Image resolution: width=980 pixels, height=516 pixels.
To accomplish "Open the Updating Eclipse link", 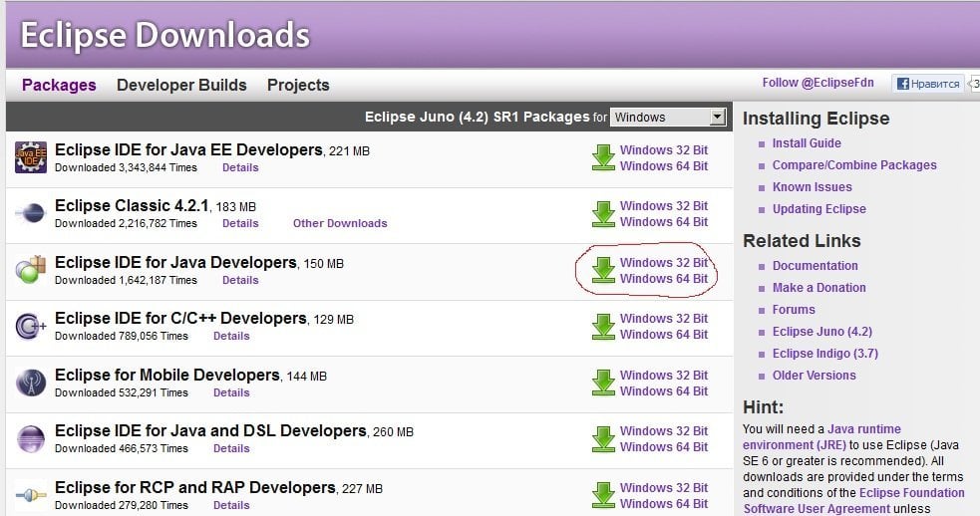I will (818, 208).
